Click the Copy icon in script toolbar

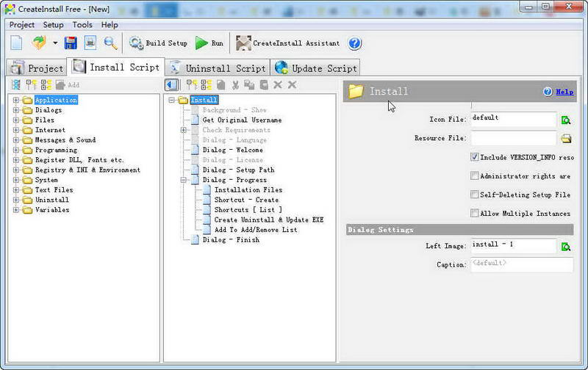click(x=249, y=85)
